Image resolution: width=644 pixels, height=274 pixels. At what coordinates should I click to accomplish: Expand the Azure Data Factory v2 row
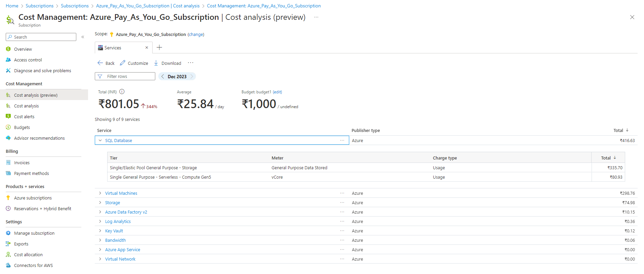click(100, 212)
